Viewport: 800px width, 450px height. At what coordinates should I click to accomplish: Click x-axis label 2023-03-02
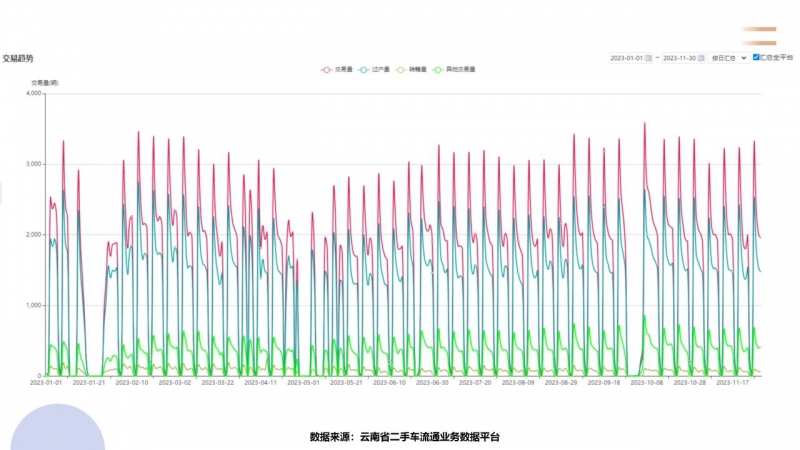174,383
